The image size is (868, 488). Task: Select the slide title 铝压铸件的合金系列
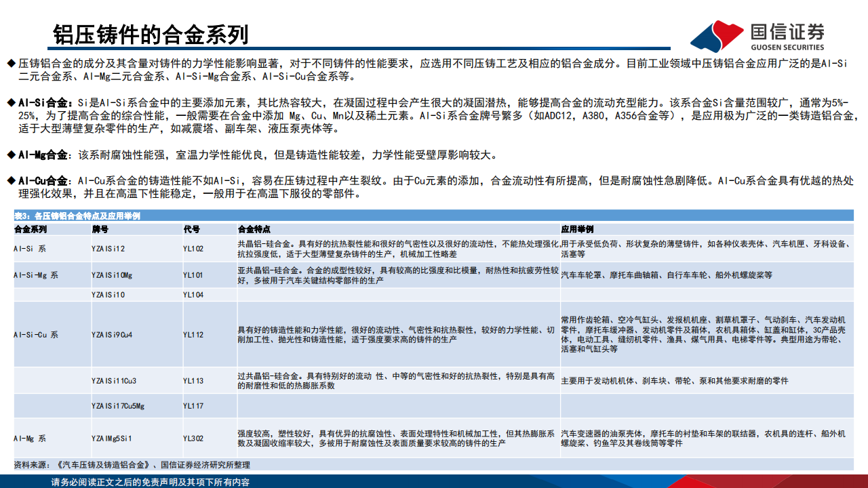pos(151,35)
